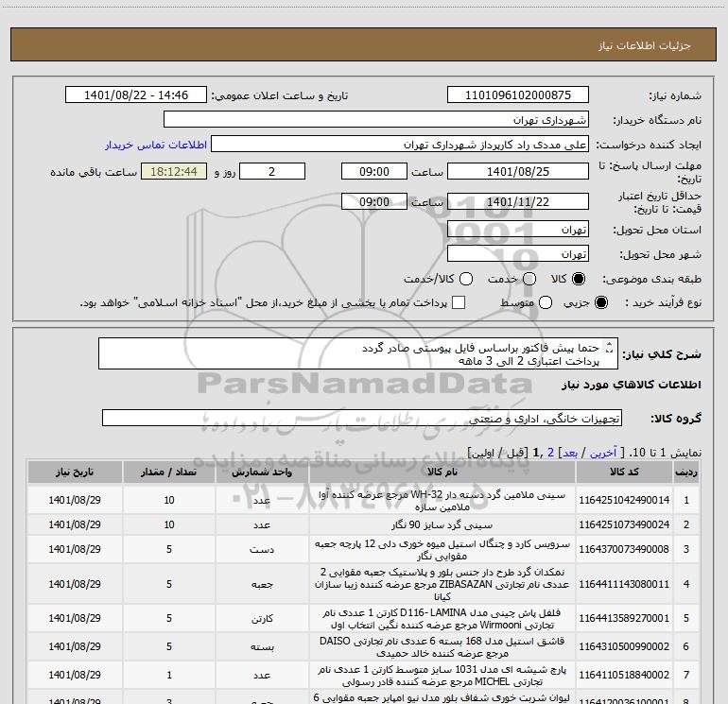Click the سینی گرد سایز 90 نگار item name

[442, 524]
